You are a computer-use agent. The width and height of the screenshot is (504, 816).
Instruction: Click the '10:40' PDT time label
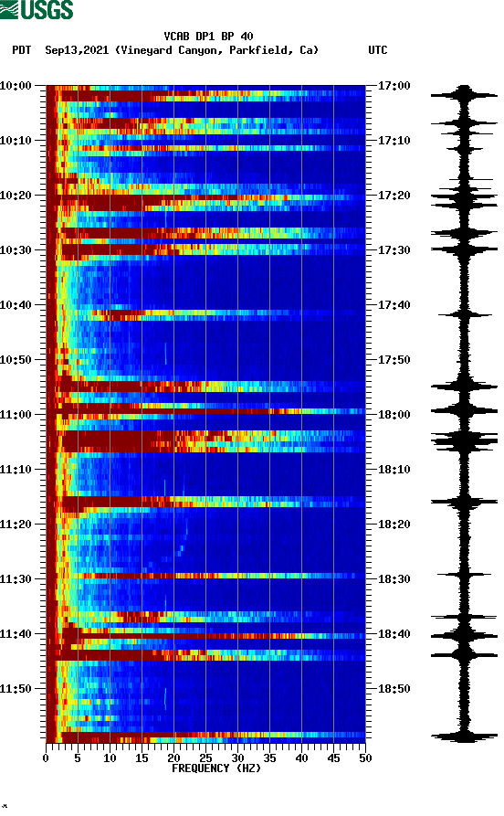pyautogui.click(x=16, y=305)
